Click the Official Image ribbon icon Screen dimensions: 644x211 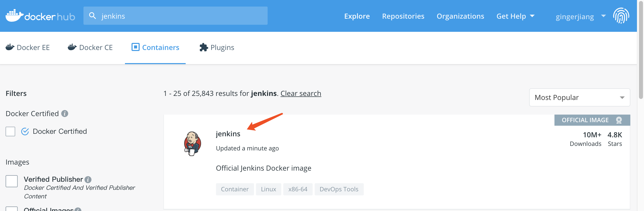pos(619,120)
